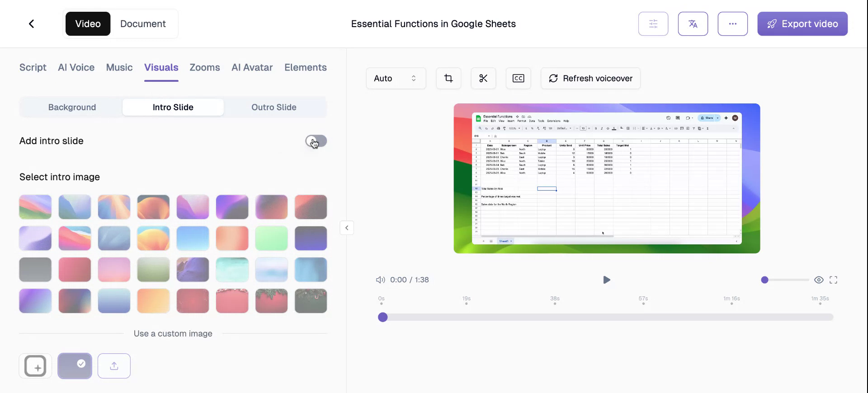Choose the dark gray holly intro image
The height and width of the screenshot is (393, 868).
(311, 301)
